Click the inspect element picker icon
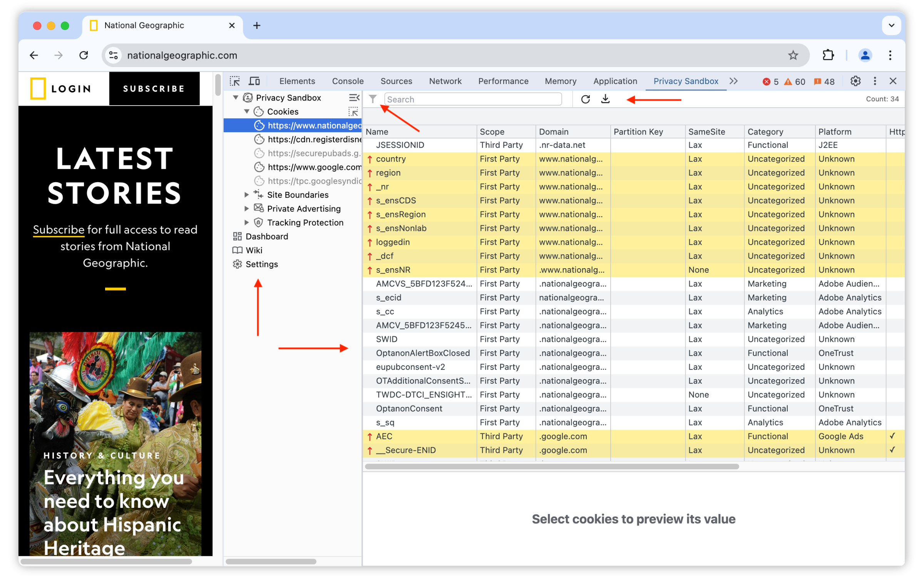 (236, 81)
